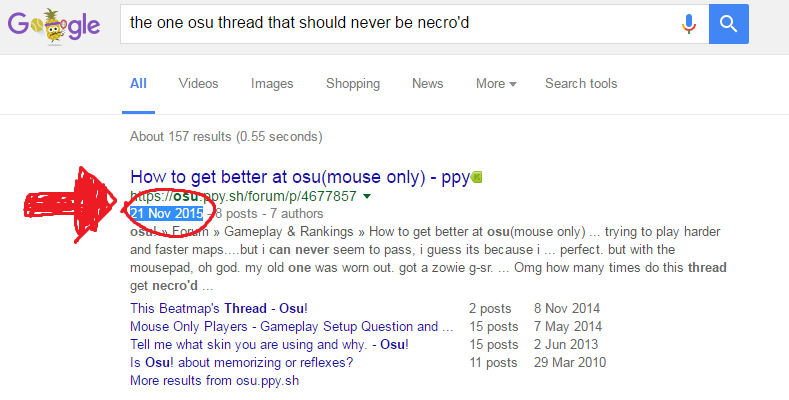Image resolution: width=789 pixels, height=400 pixels.
Task: Switch to the Images tab
Action: pyautogui.click(x=272, y=84)
